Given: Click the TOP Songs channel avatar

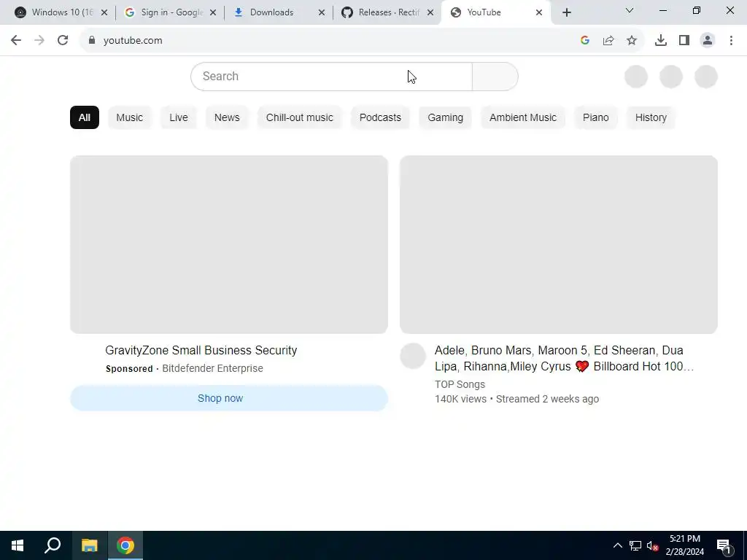Looking at the screenshot, I should point(413,356).
